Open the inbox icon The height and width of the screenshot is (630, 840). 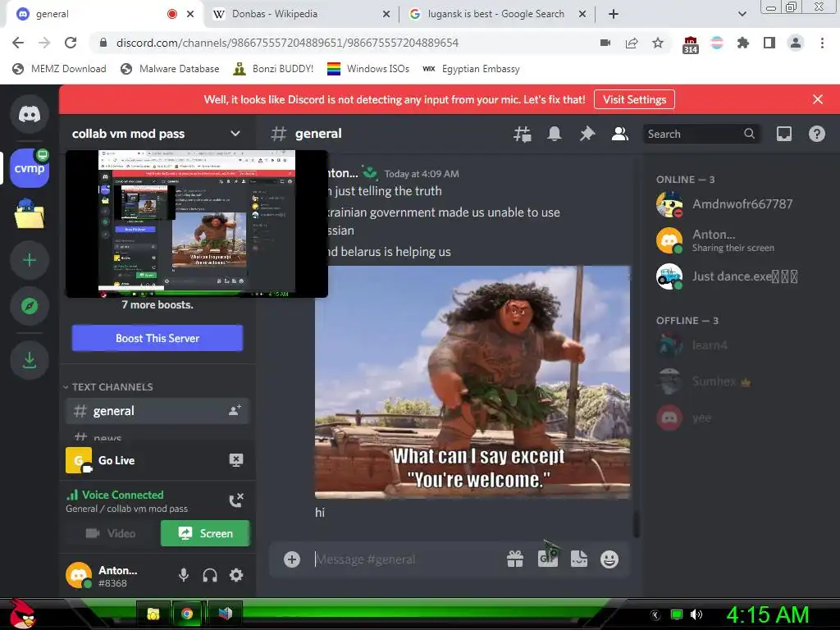pyautogui.click(x=783, y=134)
